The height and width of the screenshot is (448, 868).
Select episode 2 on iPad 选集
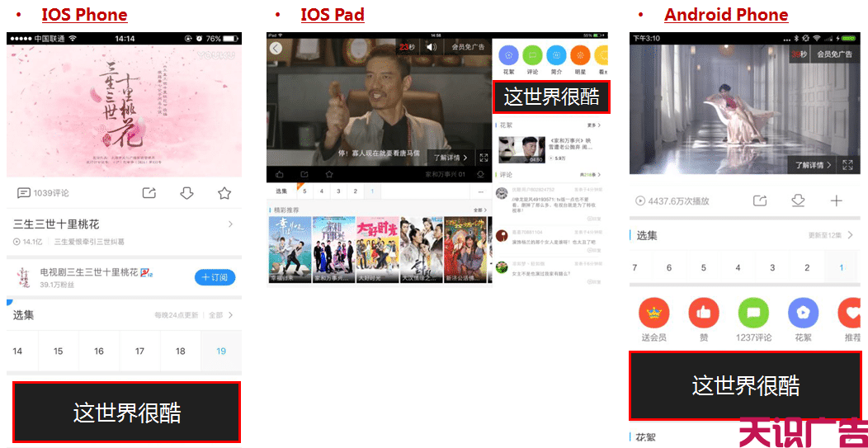[356, 191]
